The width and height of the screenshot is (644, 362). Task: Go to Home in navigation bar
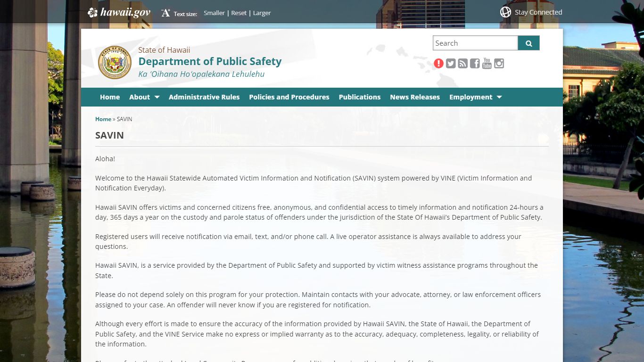(x=110, y=97)
